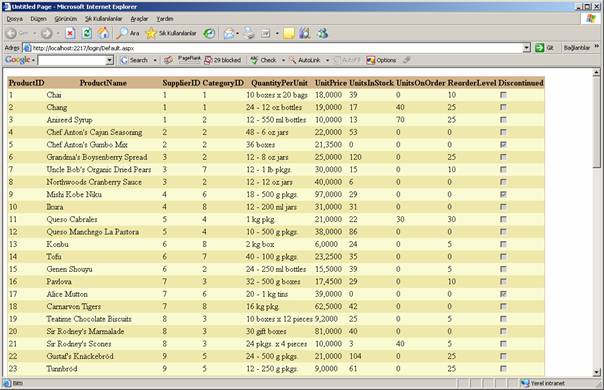The image size is (604, 390).
Task: Open the address bar dropdown arrow
Action: pyautogui.click(x=527, y=48)
